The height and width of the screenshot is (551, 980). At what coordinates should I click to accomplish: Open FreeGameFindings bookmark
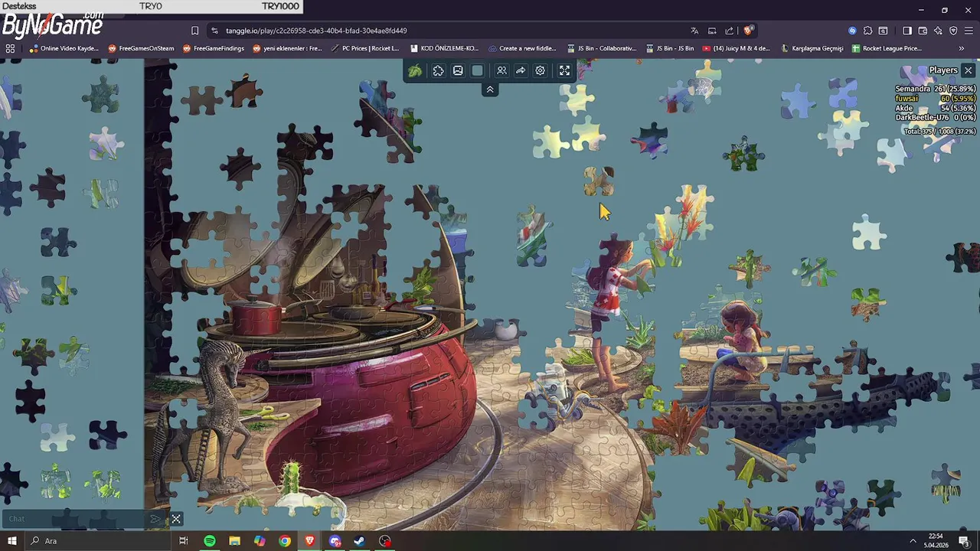coord(214,48)
